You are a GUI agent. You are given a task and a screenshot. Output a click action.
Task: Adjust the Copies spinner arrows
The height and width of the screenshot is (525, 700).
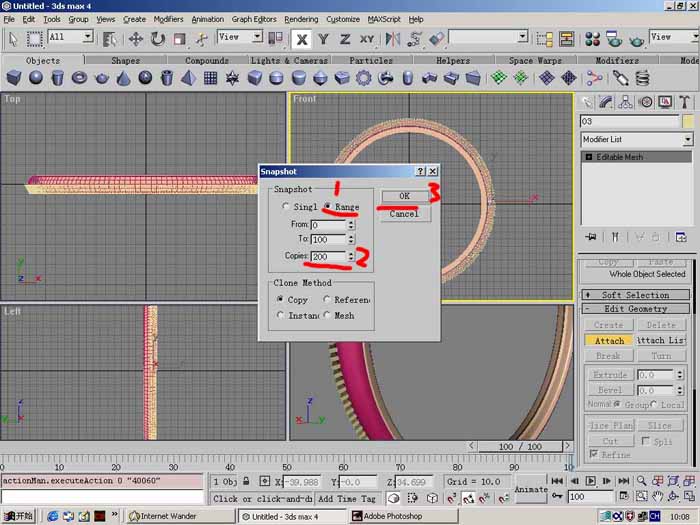pyautogui.click(x=351, y=256)
